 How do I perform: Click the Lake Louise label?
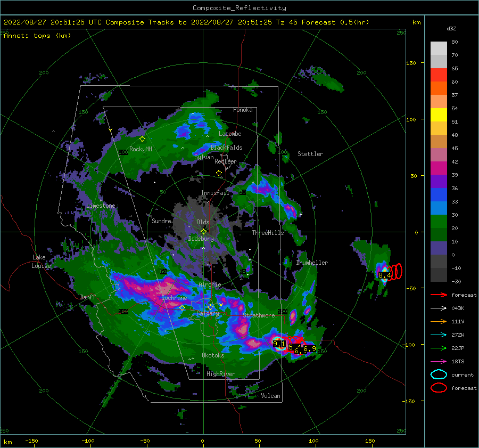(41, 262)
